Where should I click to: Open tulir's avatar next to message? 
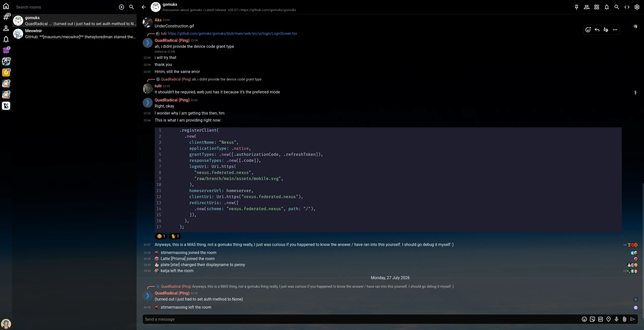pos(148,89)
